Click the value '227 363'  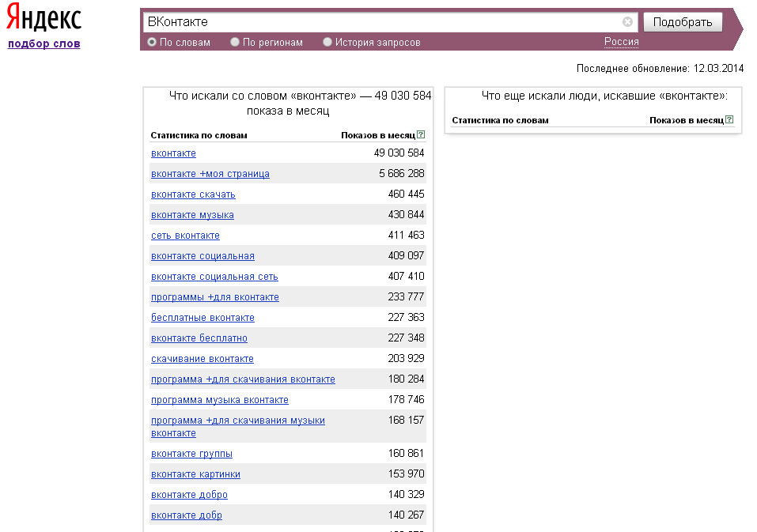pos(406,317)
